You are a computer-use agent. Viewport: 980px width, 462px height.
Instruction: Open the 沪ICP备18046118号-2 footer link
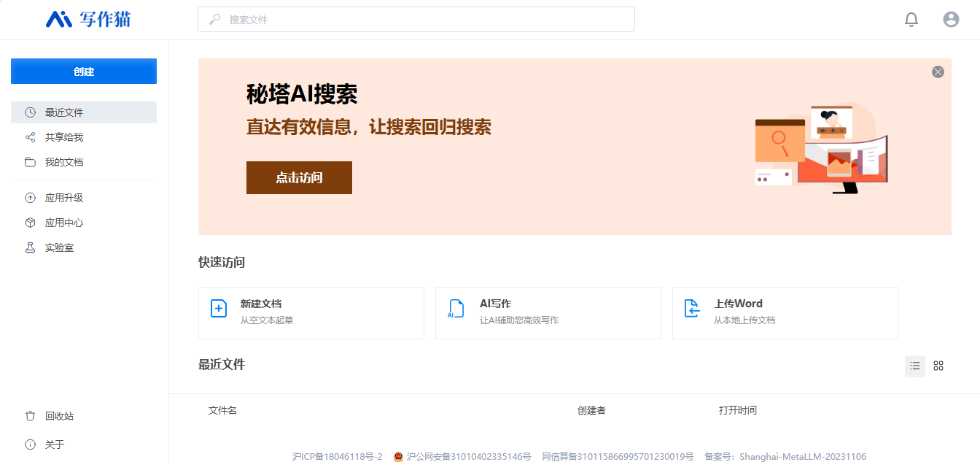(337, 457)
